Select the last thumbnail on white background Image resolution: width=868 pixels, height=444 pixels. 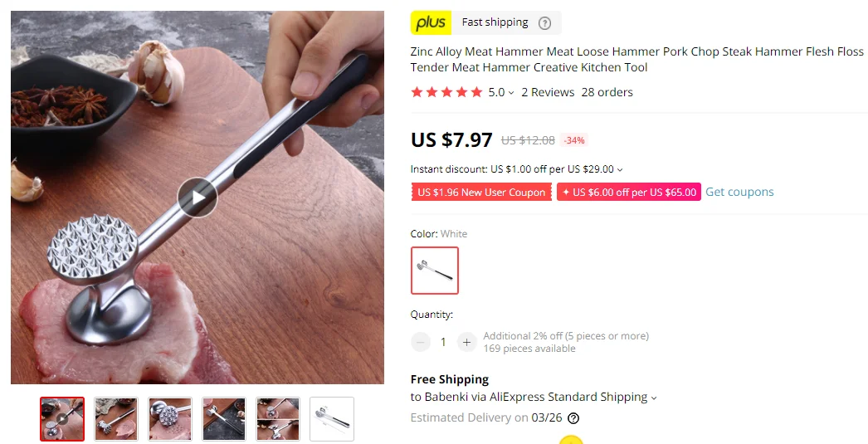(x=332, y=419)
